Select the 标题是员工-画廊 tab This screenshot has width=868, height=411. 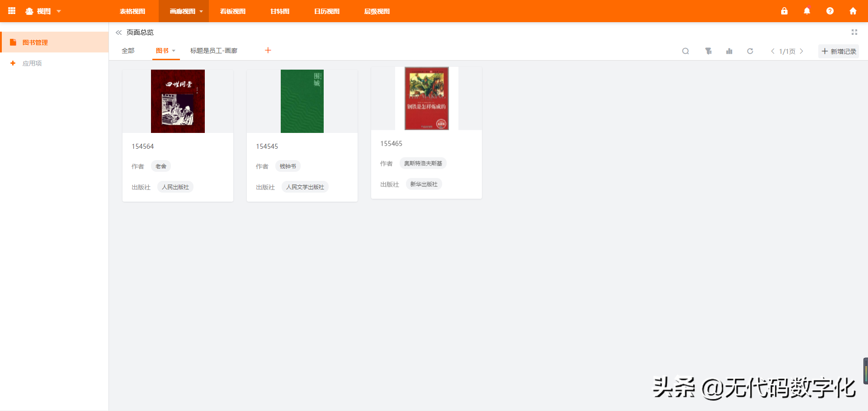214,51
